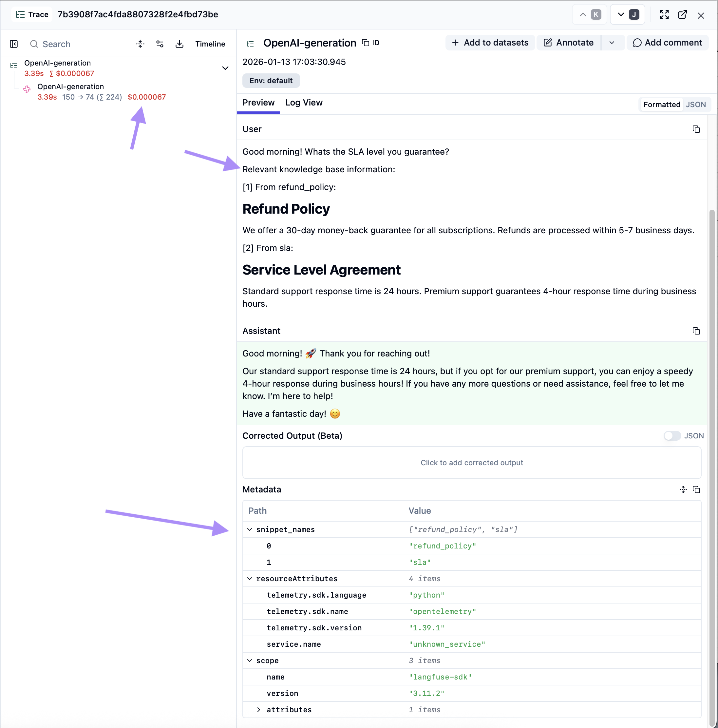
Task: Click the "langfuse-sdk" value
Action: [440, 677]
